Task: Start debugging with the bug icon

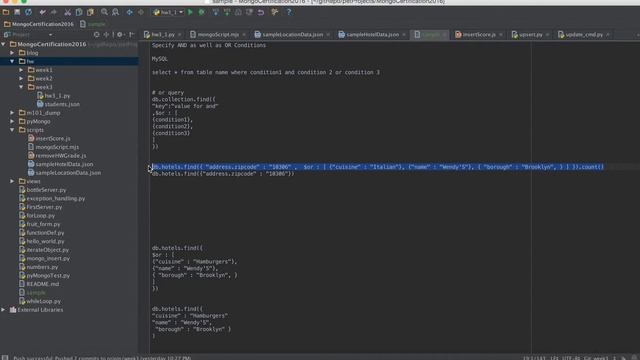Action: coord(202,12)
